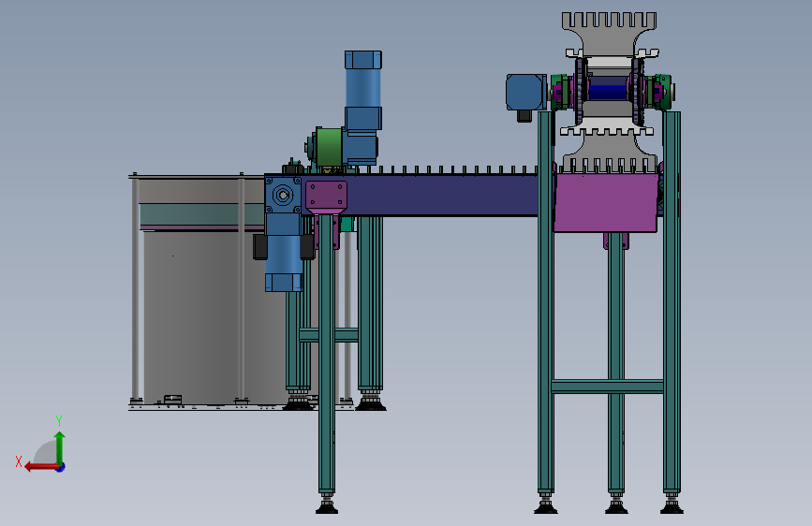812x526 pixels.
Task: Click the red X axis arrow on triad
Action: pyautogui.click(x=40, y=467)
